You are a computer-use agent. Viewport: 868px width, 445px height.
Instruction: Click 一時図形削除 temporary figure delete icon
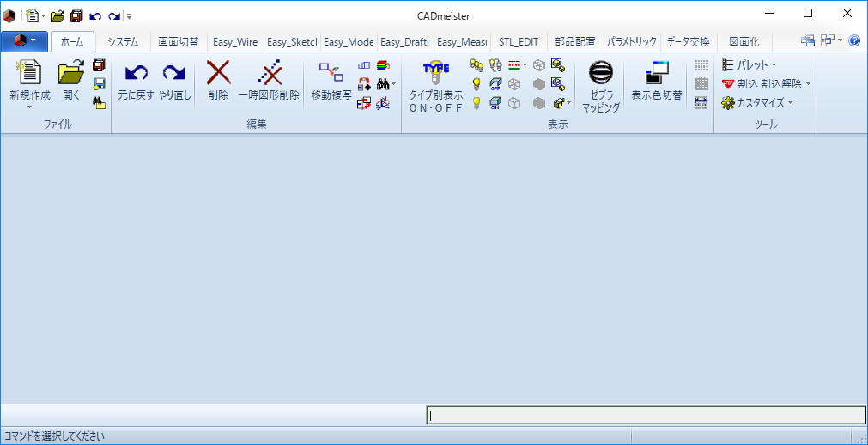tap(270, 72)
